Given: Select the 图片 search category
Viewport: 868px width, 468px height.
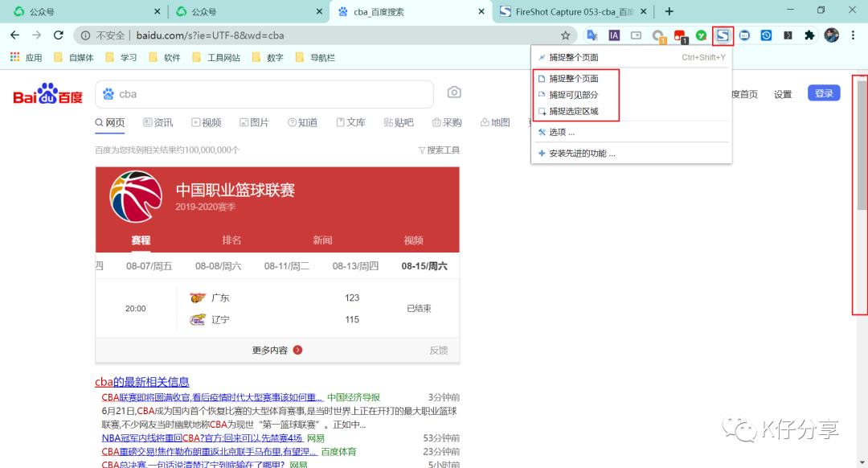Looking at the screenshot, I should click(255, 122).
